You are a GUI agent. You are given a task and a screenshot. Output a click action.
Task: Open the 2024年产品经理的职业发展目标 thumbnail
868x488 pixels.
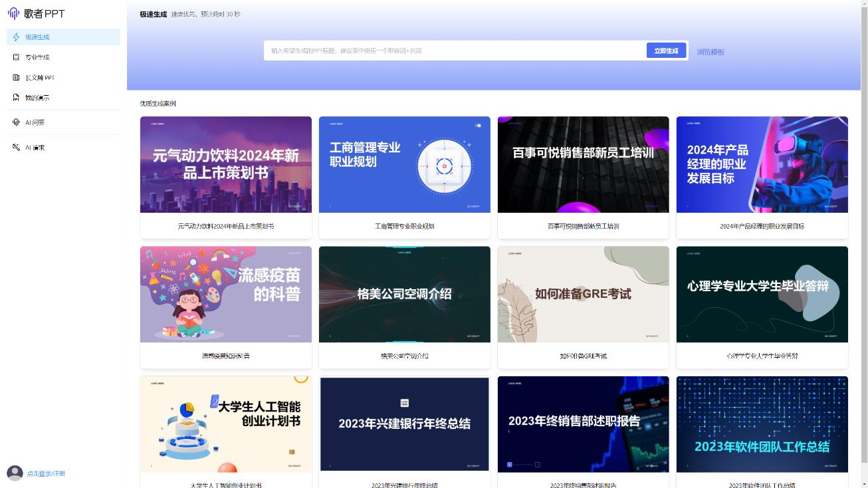click(x=762, y=165)
